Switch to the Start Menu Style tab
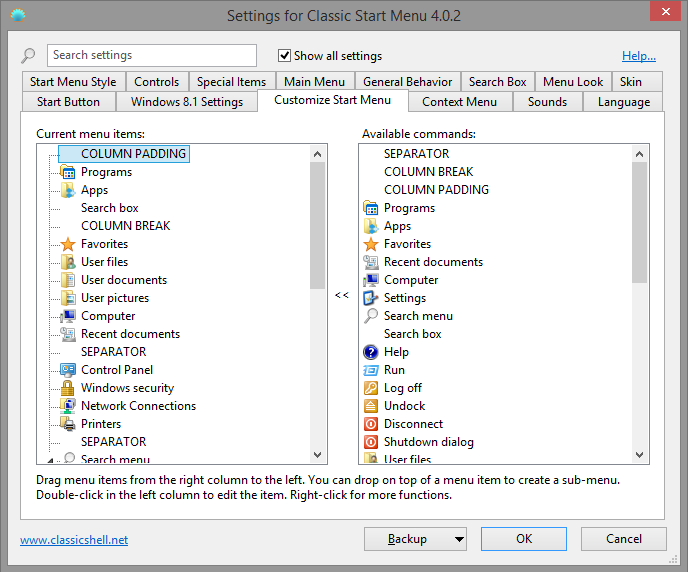This screenshot has width=688, height=572. [x=73, y=82]
